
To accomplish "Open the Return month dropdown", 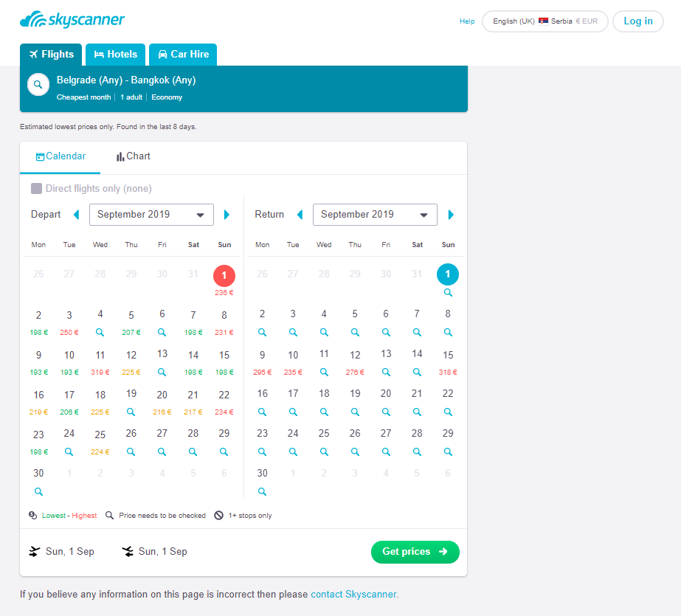I will click(x=376, y=215).
